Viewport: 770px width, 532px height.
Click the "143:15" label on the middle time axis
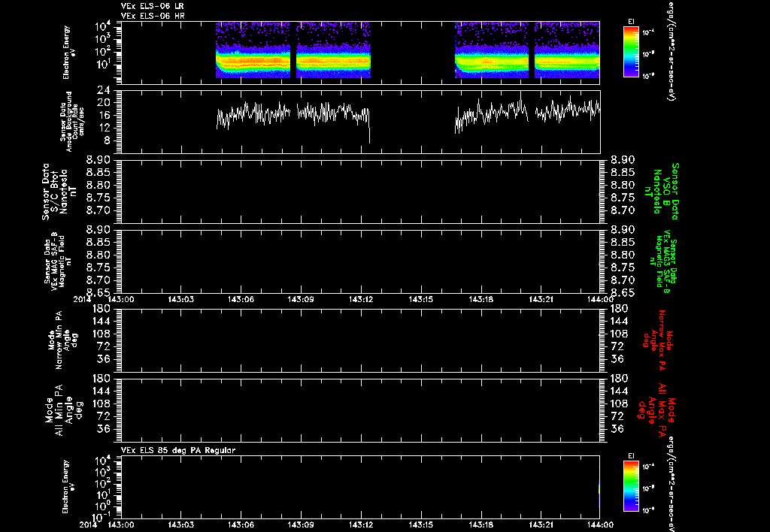click(x=421, y=298)
